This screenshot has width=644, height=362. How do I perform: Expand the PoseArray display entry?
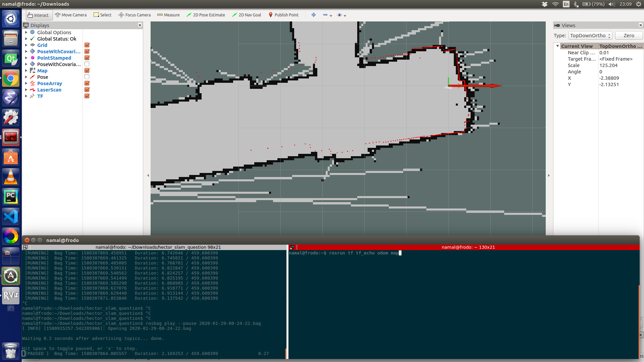click(x=26, y=83)
